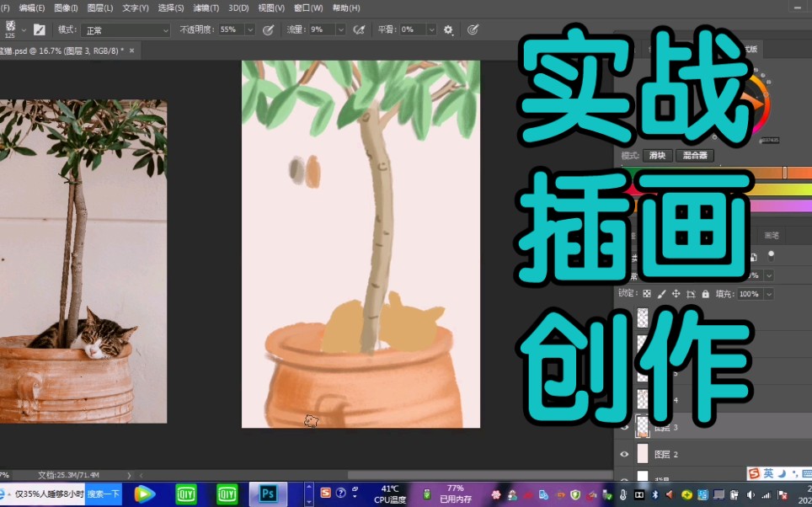This screenshot has width=812, height=507.
Task: Open the 模式 blending mode dropdown
Action: (x=126, y=29)
